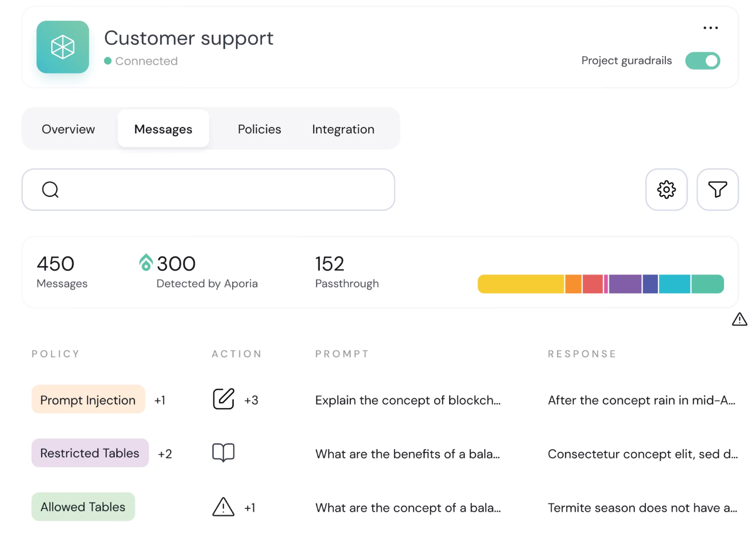
Task: Open the funnel filter button
Action: (717, 189)
